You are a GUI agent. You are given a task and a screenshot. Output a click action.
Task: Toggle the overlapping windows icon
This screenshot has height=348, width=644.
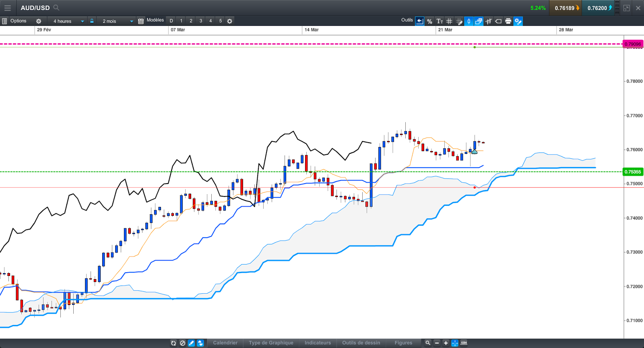tap(479, 21)
